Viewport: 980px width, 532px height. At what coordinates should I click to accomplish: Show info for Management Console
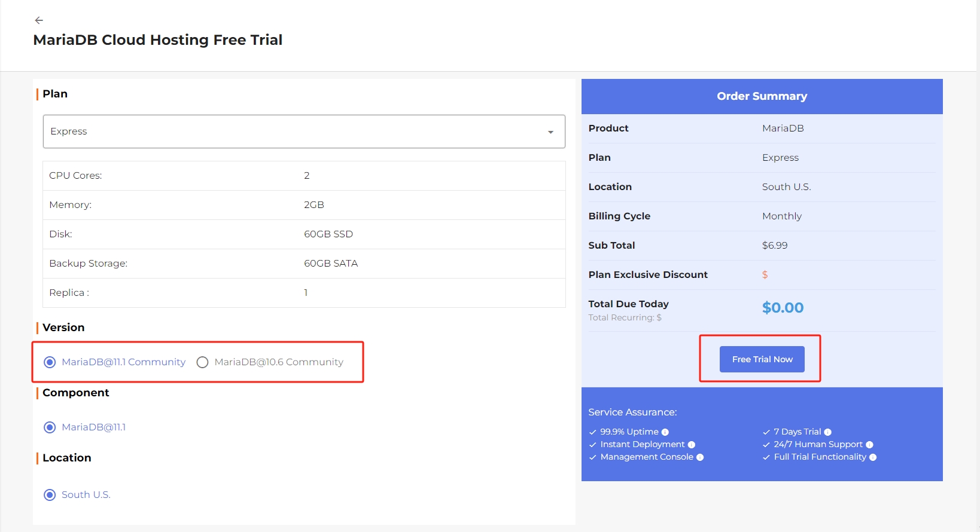pyautogui.click(x=700, y=457)
